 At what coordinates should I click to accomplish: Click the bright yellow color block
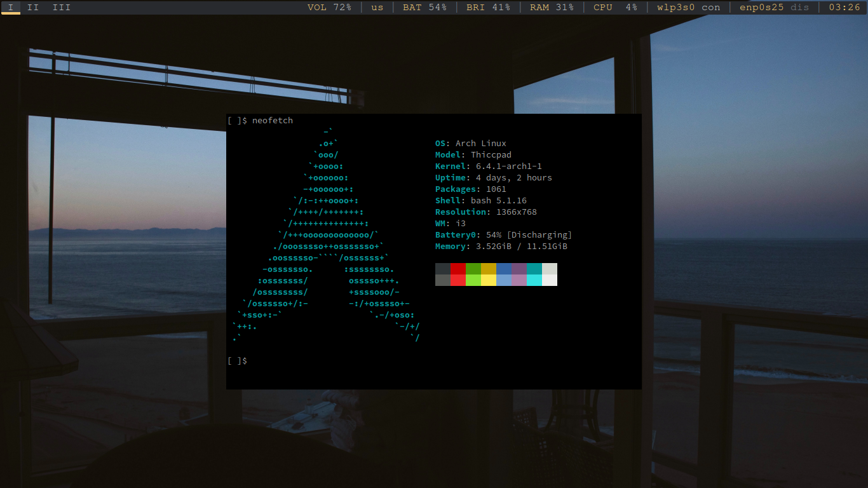click(x=489, y=280)
